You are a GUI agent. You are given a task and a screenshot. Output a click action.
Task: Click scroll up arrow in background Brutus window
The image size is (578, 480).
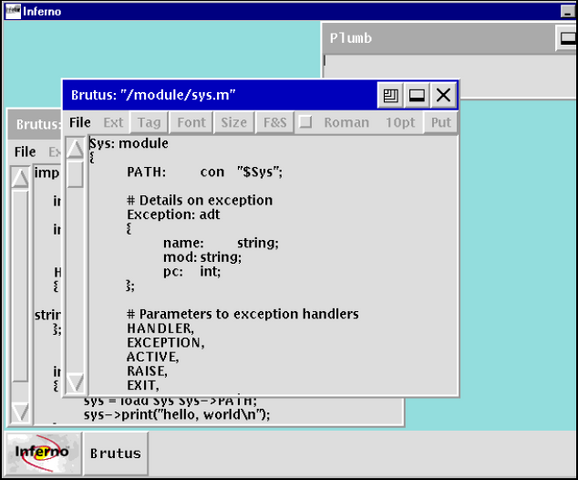tap(20, 178)
